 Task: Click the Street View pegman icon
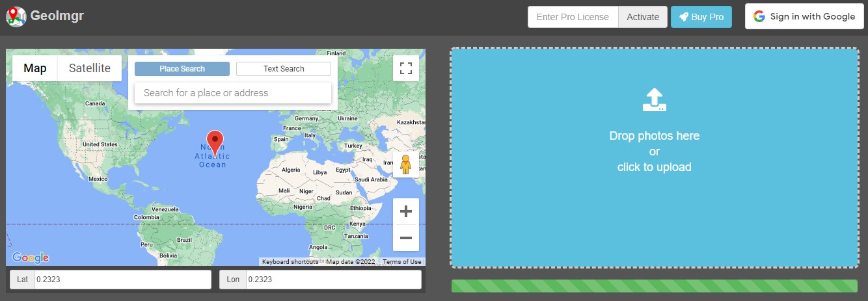click(405, 165)
